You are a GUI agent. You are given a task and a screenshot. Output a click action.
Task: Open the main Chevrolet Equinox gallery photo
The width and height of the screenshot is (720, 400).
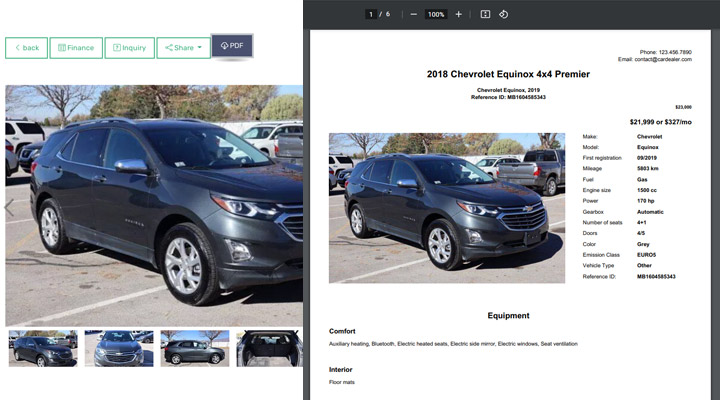pos(154,205)
